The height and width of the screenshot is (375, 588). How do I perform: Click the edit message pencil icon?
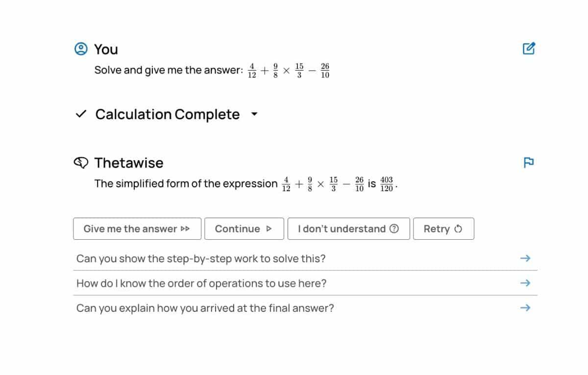tap(529, 49)
